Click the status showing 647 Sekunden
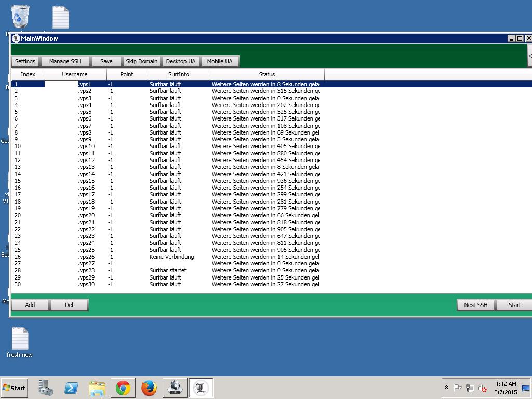 (266, 236)
